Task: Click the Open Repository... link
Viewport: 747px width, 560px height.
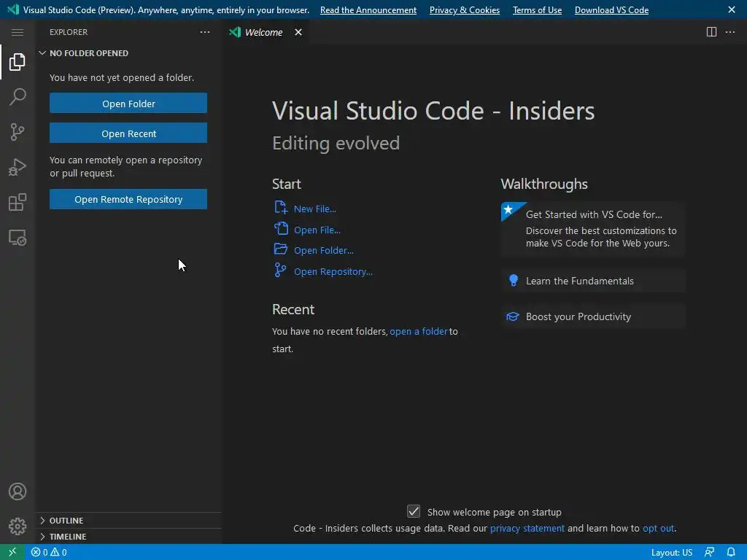Action: [333, 271]
